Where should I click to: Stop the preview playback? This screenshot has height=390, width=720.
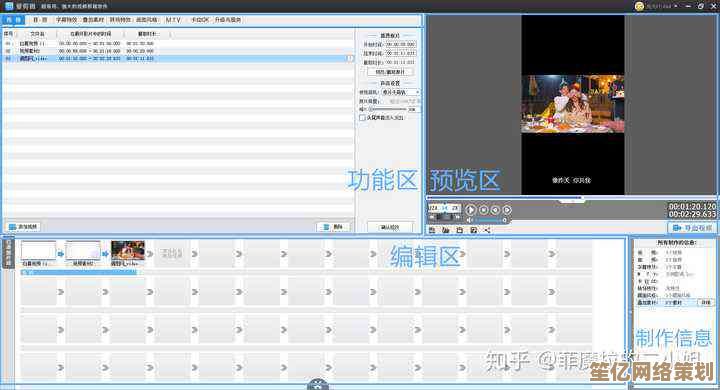point(484,210)
